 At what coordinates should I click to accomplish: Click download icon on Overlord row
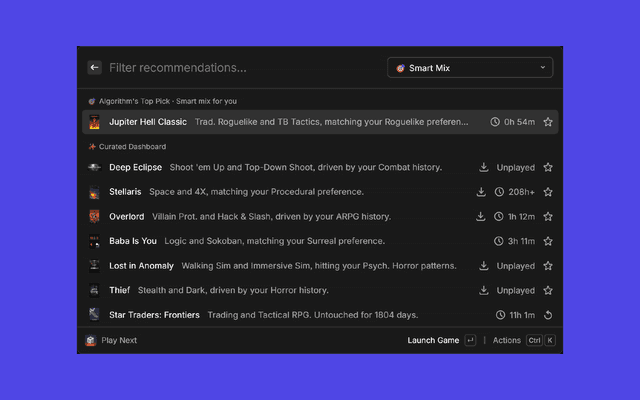pyautogui.click(x=481, y=216)
